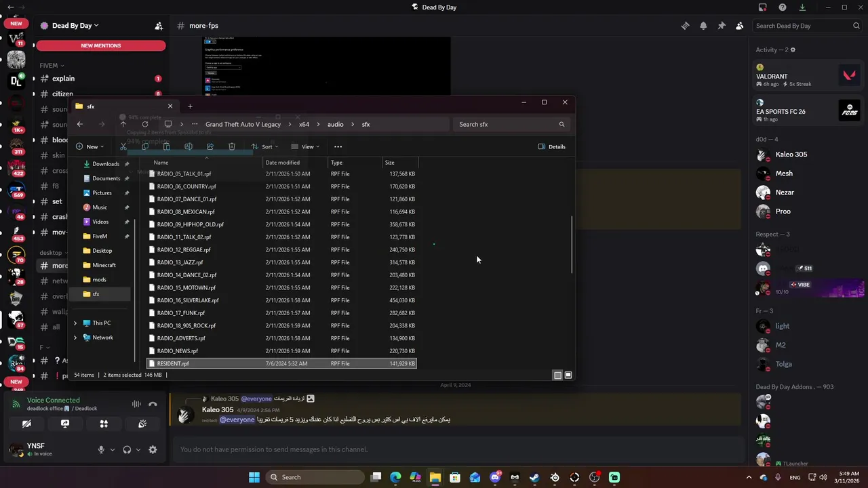Open View dropdown in Explorer

305,146
